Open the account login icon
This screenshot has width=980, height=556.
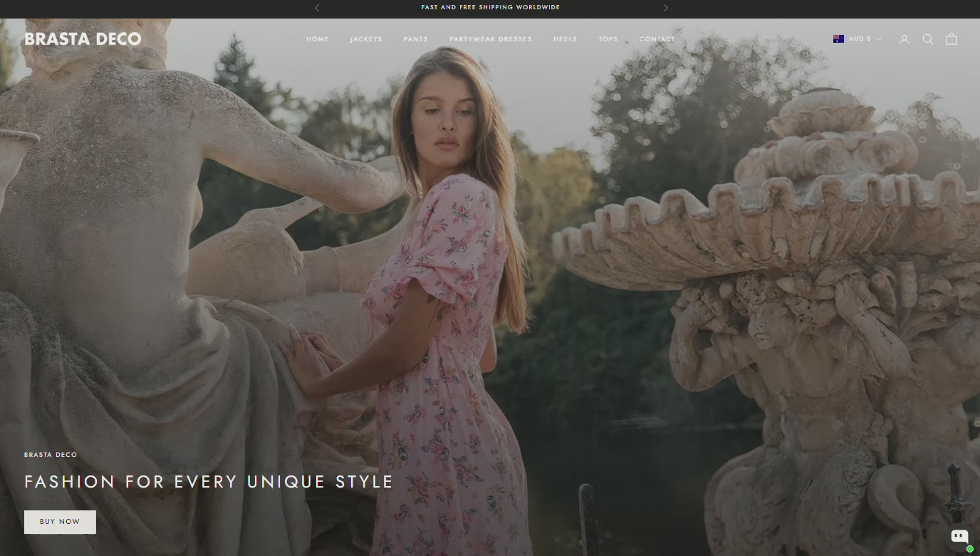[904, 39]
